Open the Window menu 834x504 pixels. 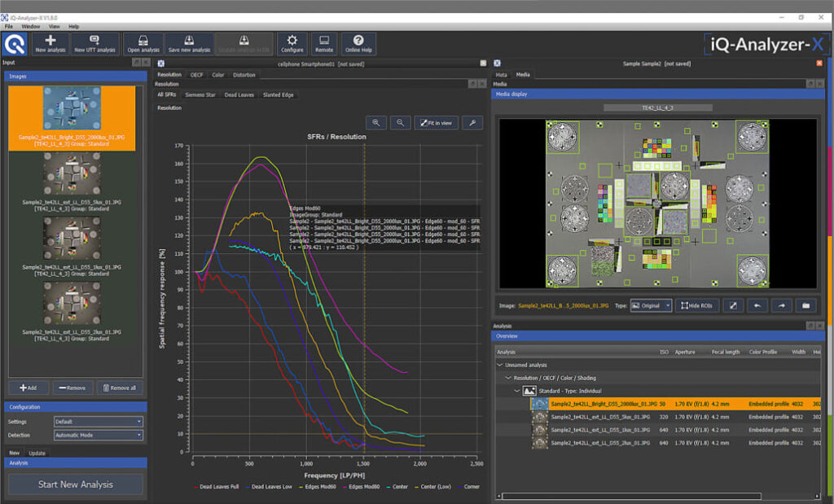click(30, 26)
